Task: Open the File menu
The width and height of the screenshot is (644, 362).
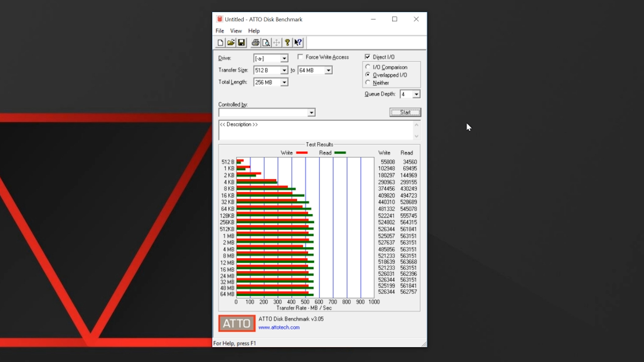Action: pyautogui.click(x=220, y=31)
